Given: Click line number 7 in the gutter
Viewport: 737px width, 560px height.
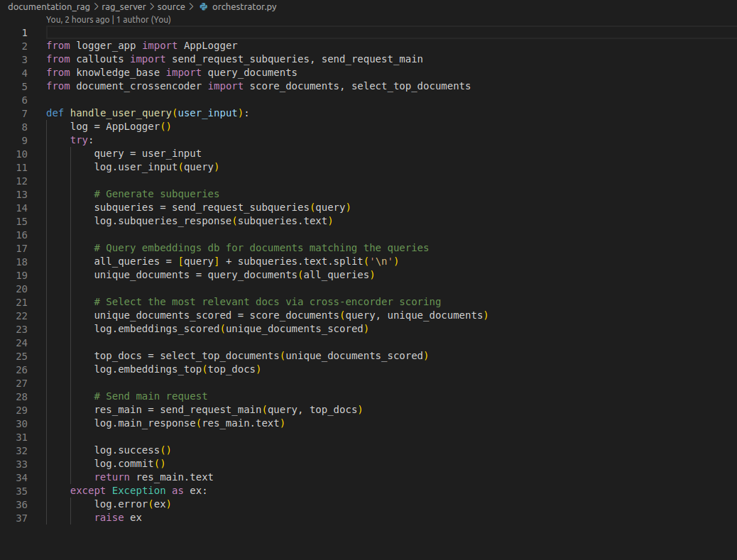Looking at the screenshot, I should (24, 112).
